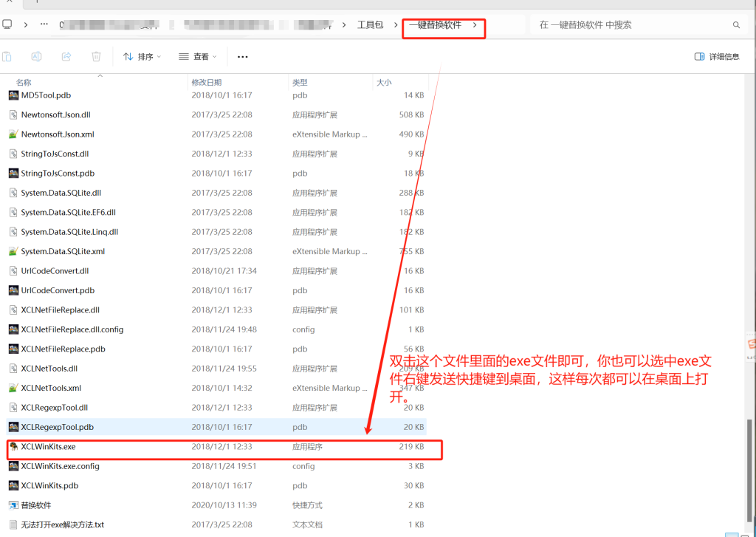Click the 工具包 breadcrumb folder
Viewport: 756px width, 537px height.
tap(370, 25)
